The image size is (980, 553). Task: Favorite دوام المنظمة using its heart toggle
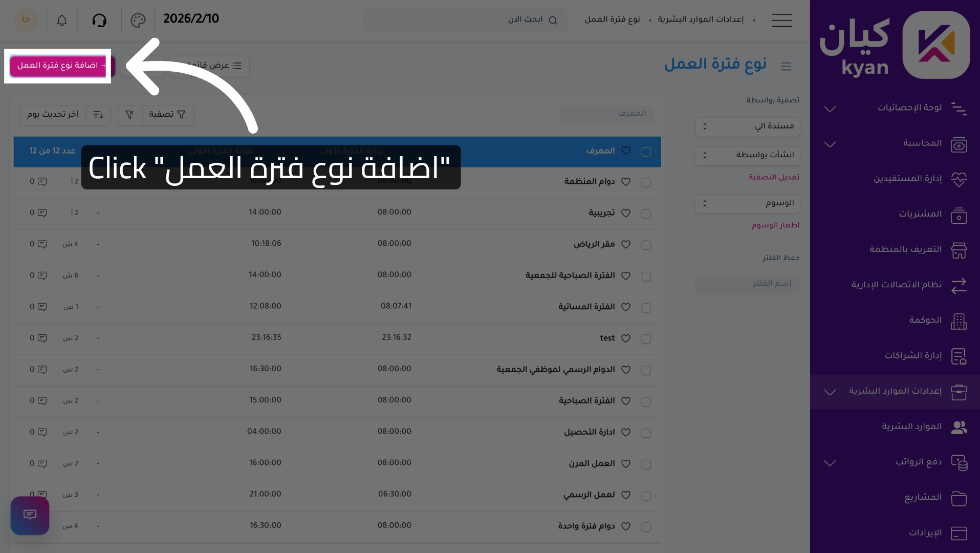pos(625,182)
